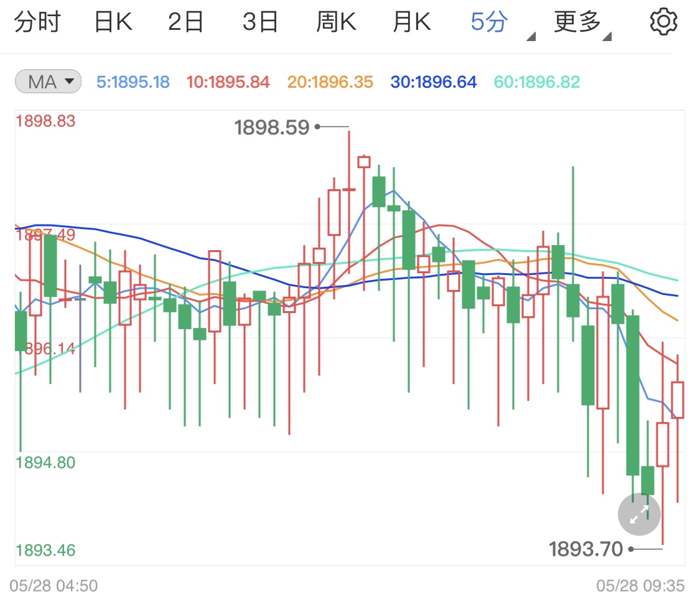
Task: Click the MA5 value 5:1895.18
Action: click(x=133, y=82)
